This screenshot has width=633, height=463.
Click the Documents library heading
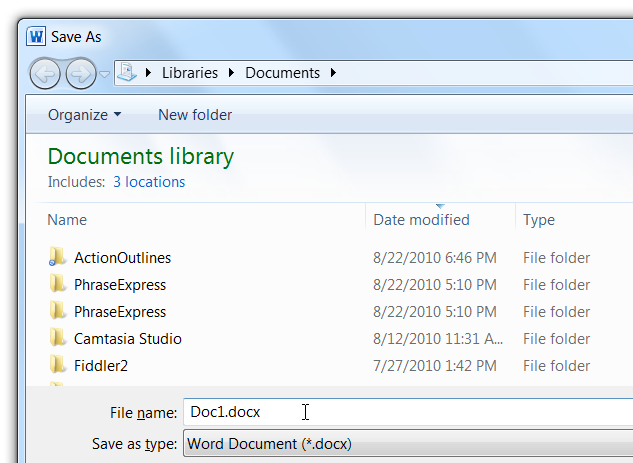tap(141, 157)
